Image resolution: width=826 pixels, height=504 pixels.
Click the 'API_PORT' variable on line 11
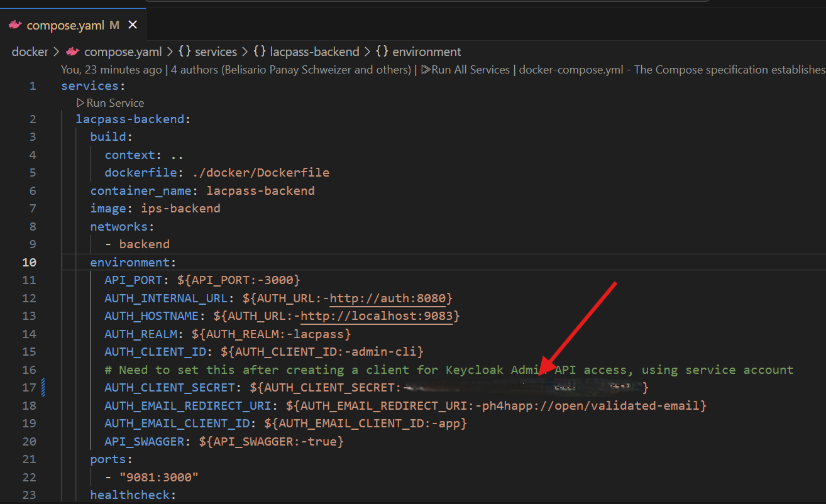coord(134,280)
